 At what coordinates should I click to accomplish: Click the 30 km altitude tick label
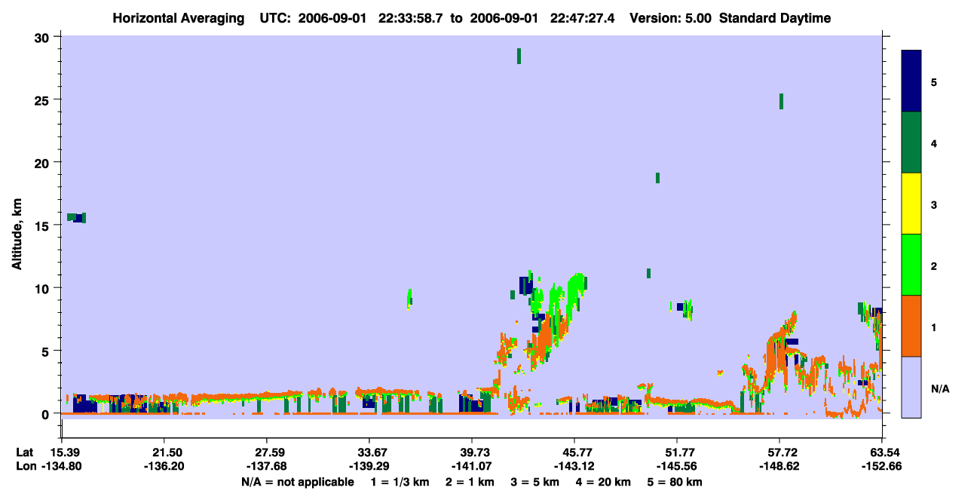click(x=44, y=38)
